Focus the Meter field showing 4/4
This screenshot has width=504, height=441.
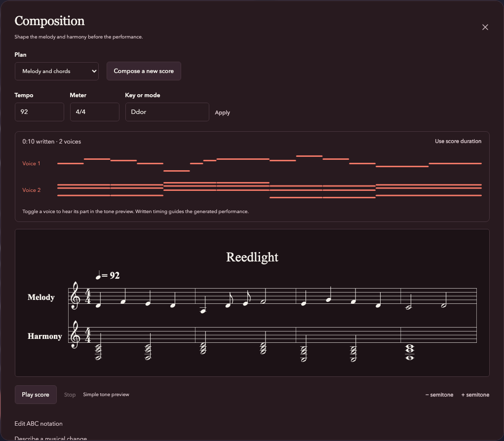tap(94, 112)
